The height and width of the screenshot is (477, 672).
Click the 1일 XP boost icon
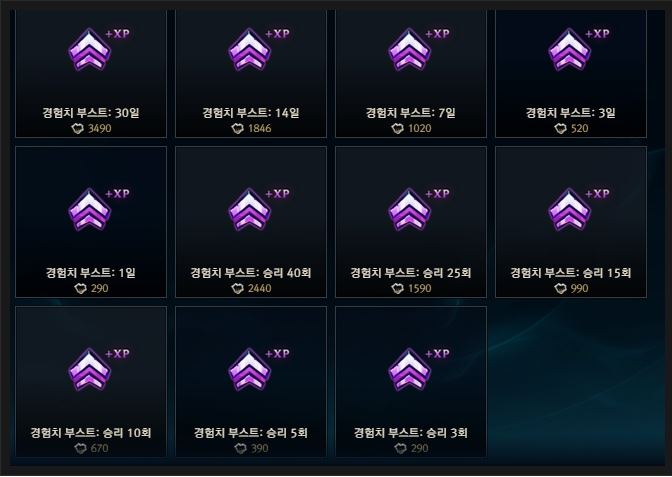[90, 210]
